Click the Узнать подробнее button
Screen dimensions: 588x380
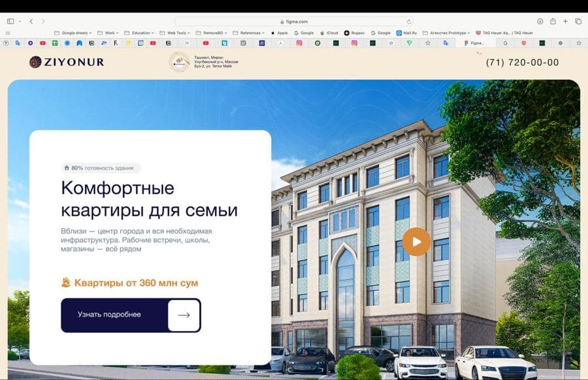point(131,315)
